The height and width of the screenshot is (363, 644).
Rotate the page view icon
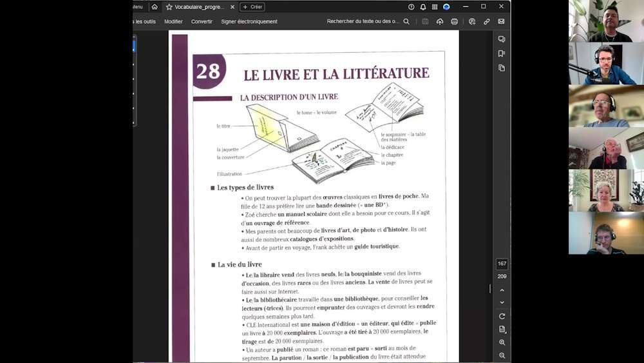pyautogui.click(x=502, y=316)
